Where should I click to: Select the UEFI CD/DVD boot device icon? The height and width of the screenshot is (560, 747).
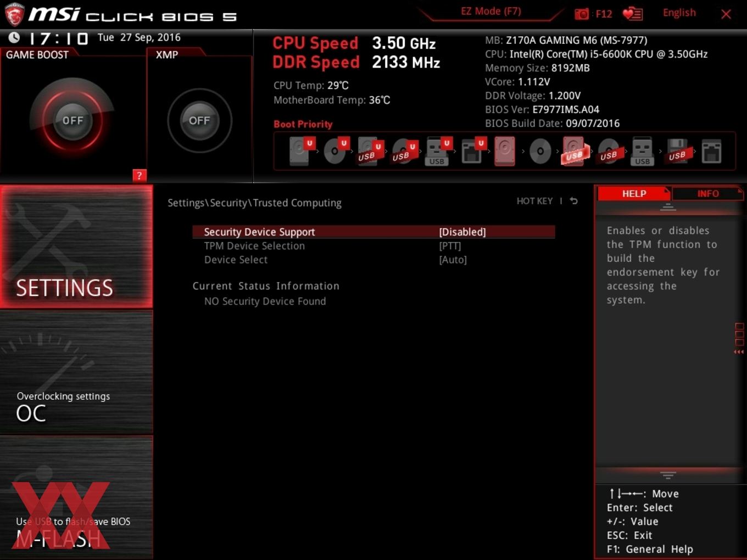(336, 151)
